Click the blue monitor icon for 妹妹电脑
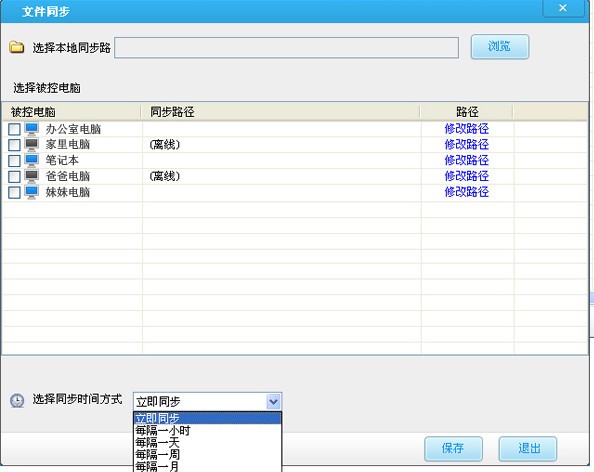Screen dimensions: 594x472 point(32,192)
